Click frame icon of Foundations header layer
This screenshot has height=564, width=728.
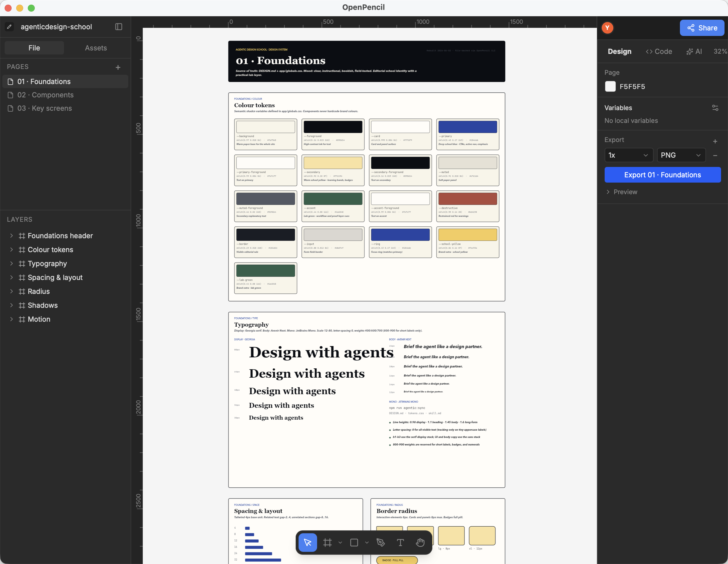[x=22, y=236]
